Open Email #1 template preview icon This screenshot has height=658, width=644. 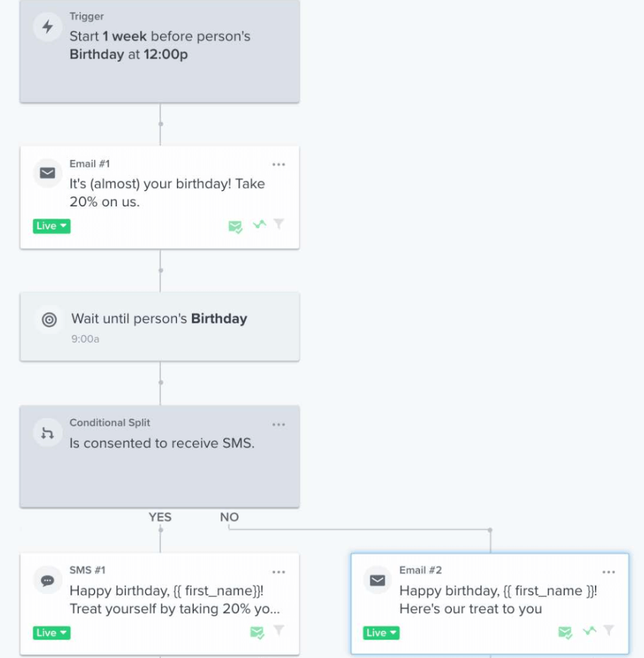(x=235, y=226)
